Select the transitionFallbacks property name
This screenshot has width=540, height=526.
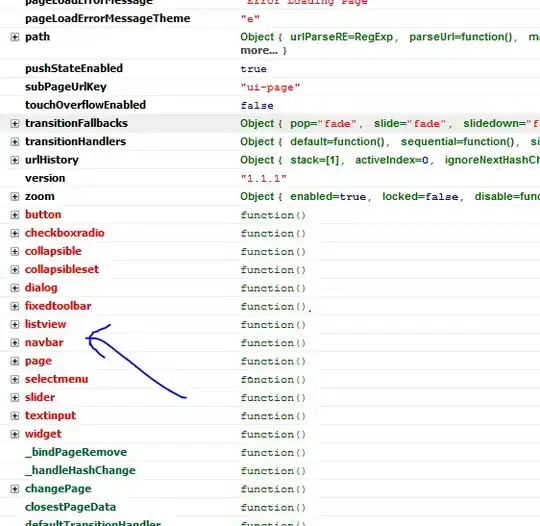pyautogui.click(x=76, y=123)
